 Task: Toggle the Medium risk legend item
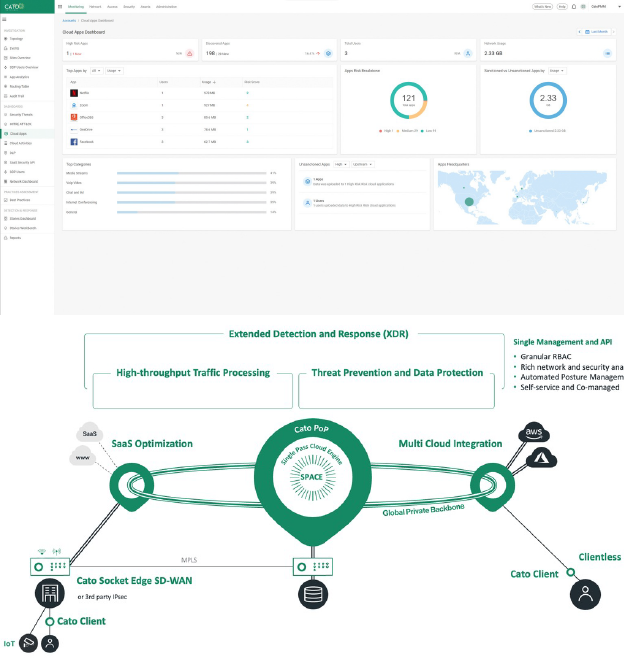point(407,131)
